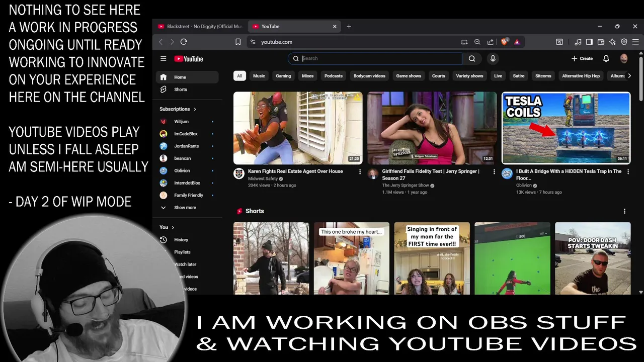Click into the YouTube search field

point(375,59)
